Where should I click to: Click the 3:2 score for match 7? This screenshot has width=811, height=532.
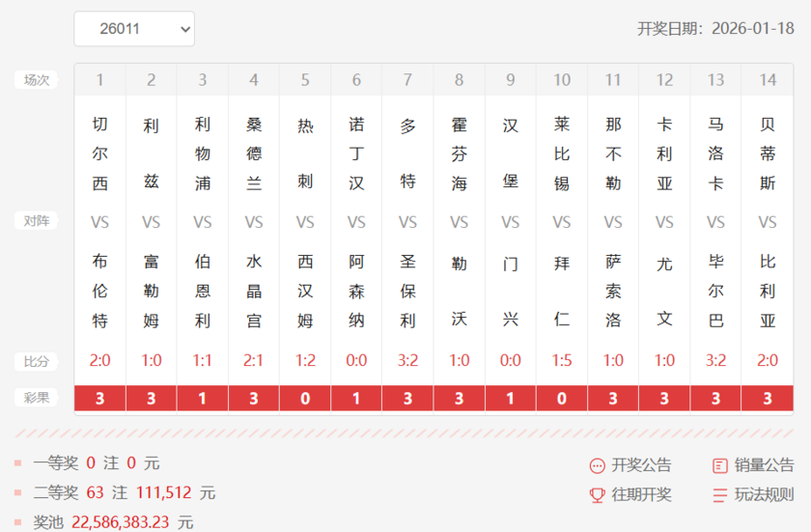[407, 360]
